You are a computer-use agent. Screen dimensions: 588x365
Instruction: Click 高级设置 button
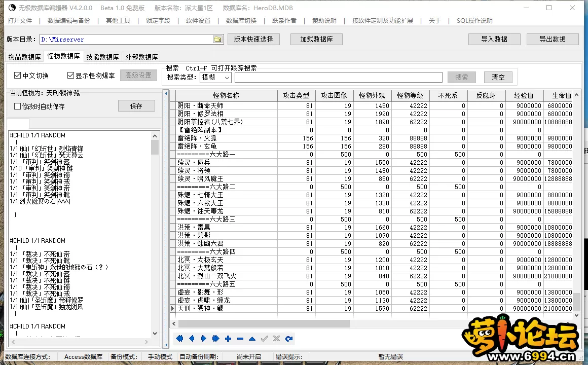click(x=138, y=76)
